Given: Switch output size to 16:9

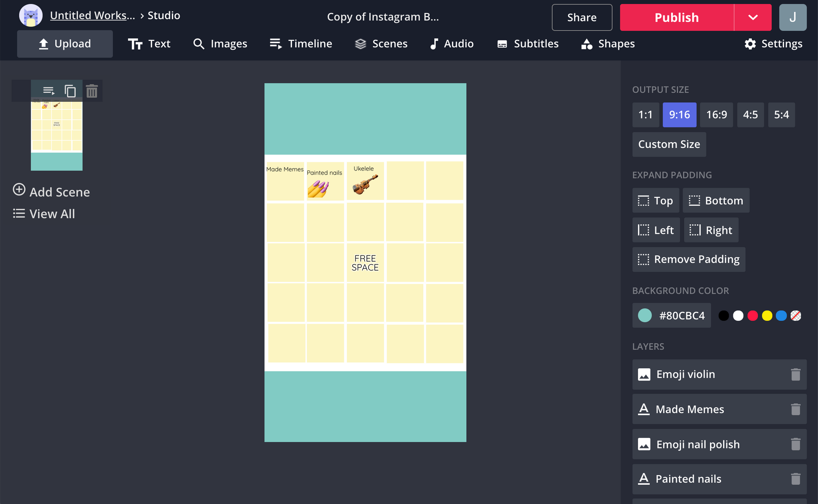Looking at the screenshot, I should point(716,115).
